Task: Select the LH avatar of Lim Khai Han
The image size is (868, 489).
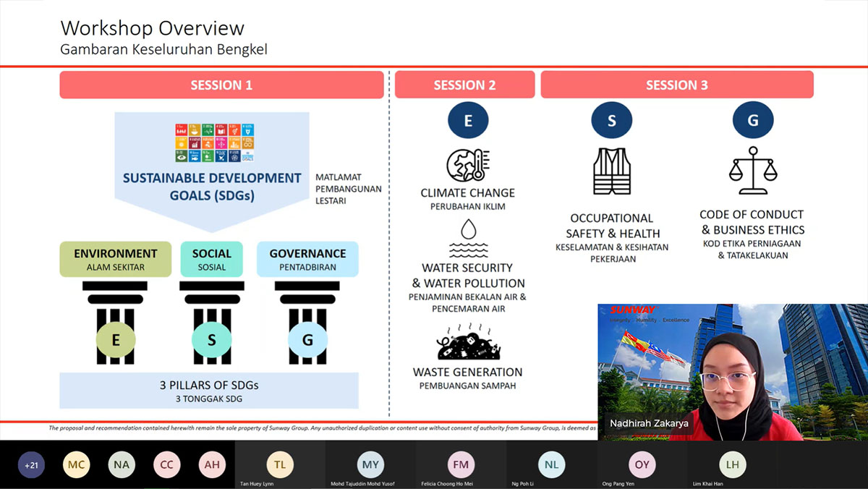Action: [732, 464]
